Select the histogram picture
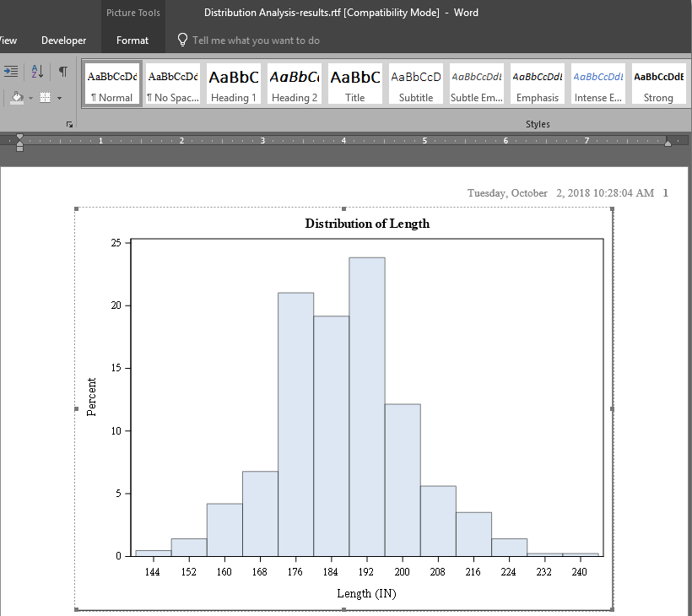 click(x=343, y=409)
